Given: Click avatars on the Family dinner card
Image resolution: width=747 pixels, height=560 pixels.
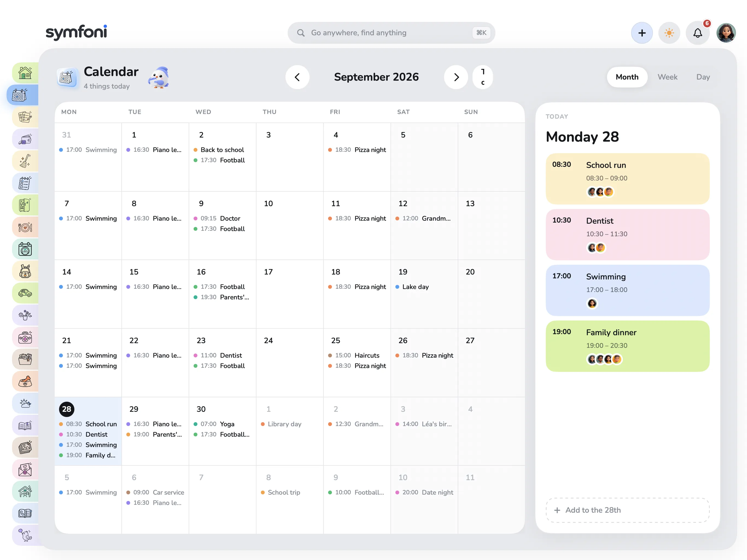Looking at the screenshot, I should tap(604, 359).
